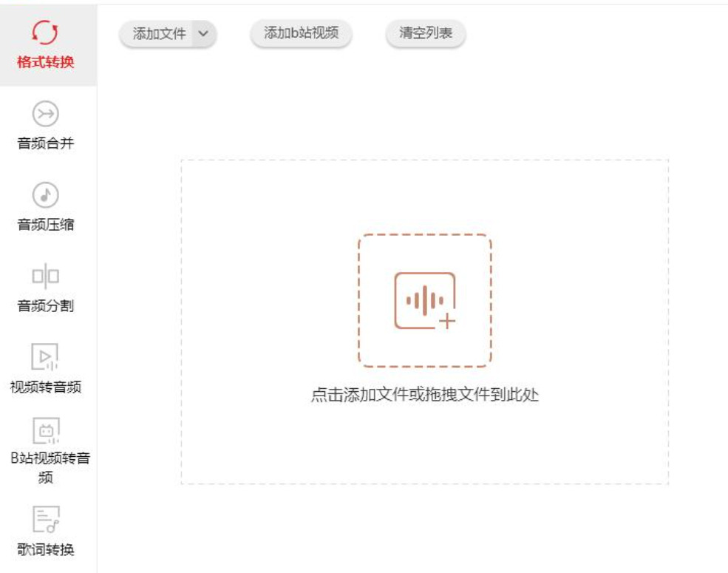Image resolution: width=728 pixels, height=573 pixels.
Task: Choose the 音频分割 split icon
Action: click(46, 277)
